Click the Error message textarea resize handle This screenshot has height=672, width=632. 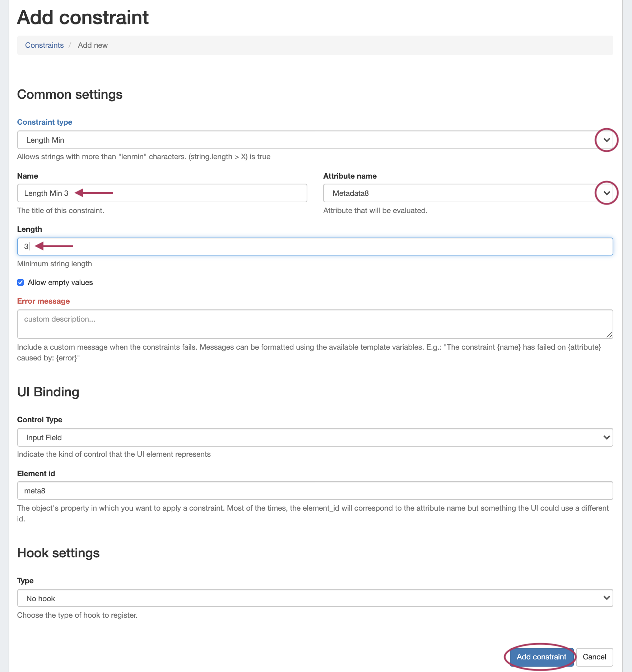tap(609, 335)
